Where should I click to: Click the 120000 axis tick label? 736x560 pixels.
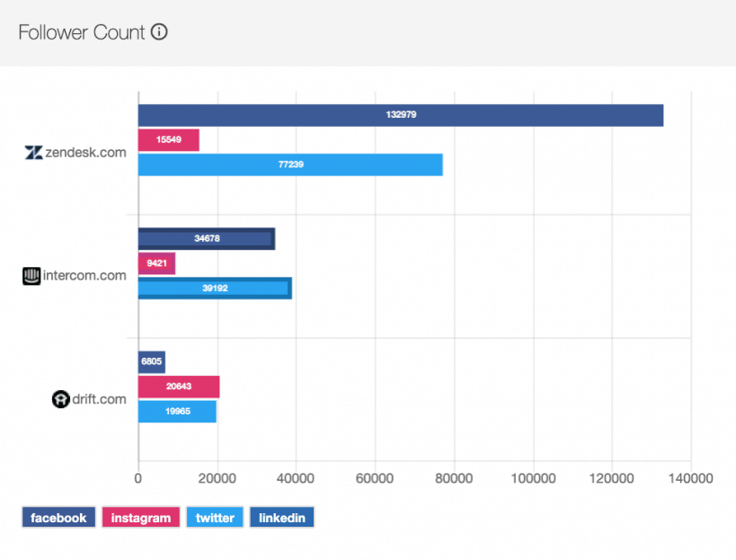pos(612,478)
